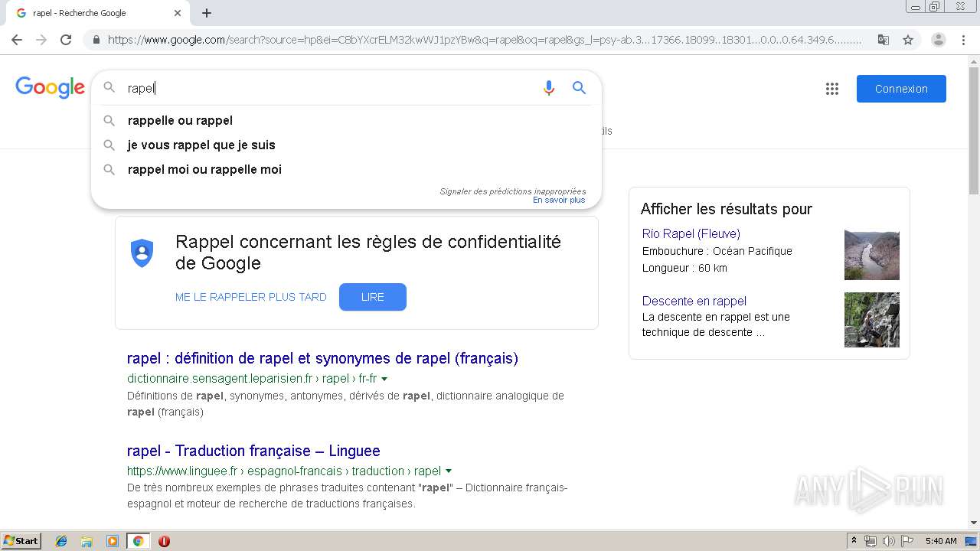Open the Windows Start menu
The image size is (980, 551).
click(x=21, y=541)
